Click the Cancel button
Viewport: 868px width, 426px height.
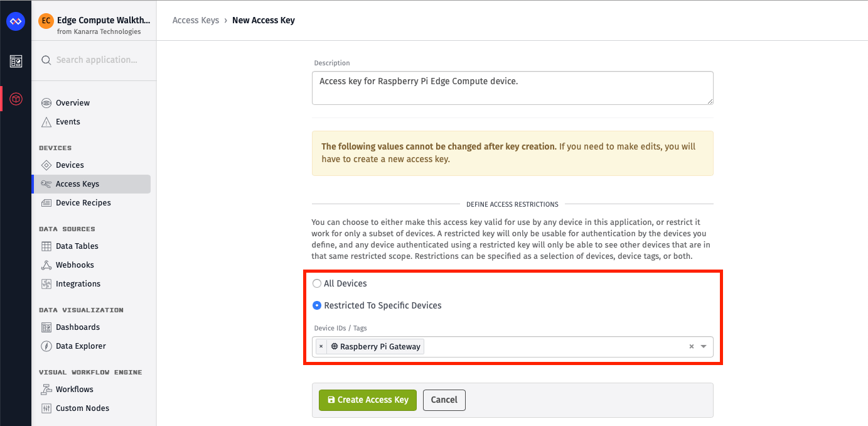[x=444, y=400]
